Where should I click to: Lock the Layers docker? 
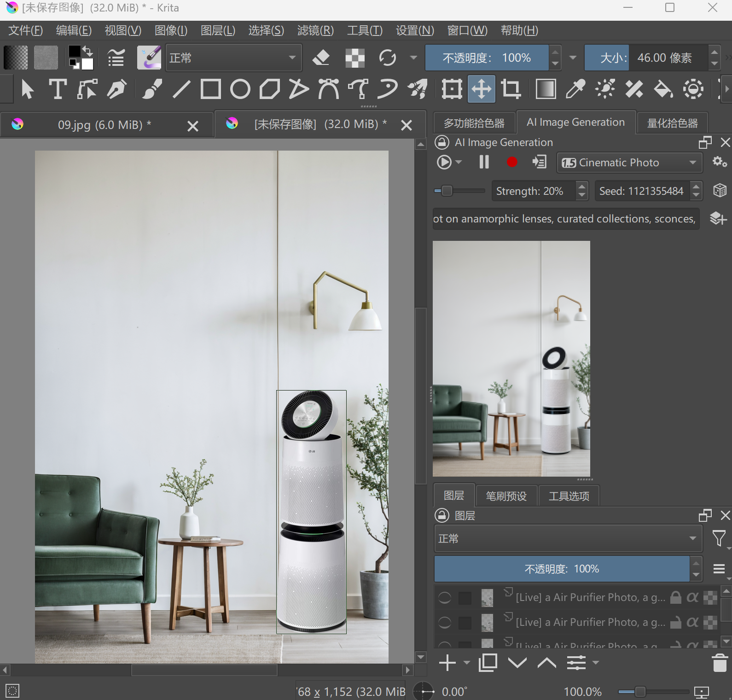pyautogui.click(x=442, y=515)
